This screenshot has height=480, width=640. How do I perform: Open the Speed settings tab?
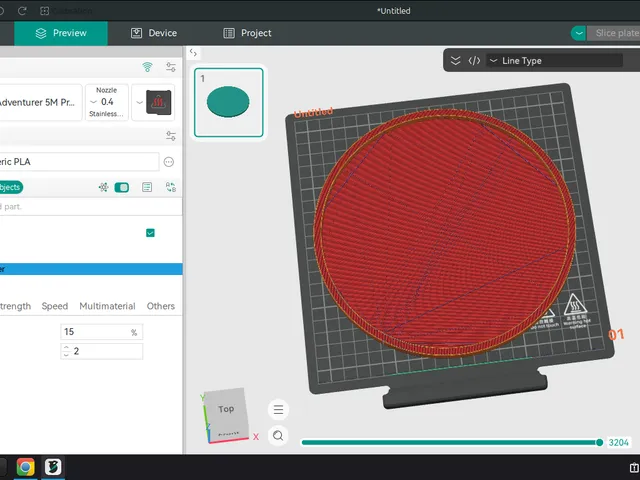point(55,306)
